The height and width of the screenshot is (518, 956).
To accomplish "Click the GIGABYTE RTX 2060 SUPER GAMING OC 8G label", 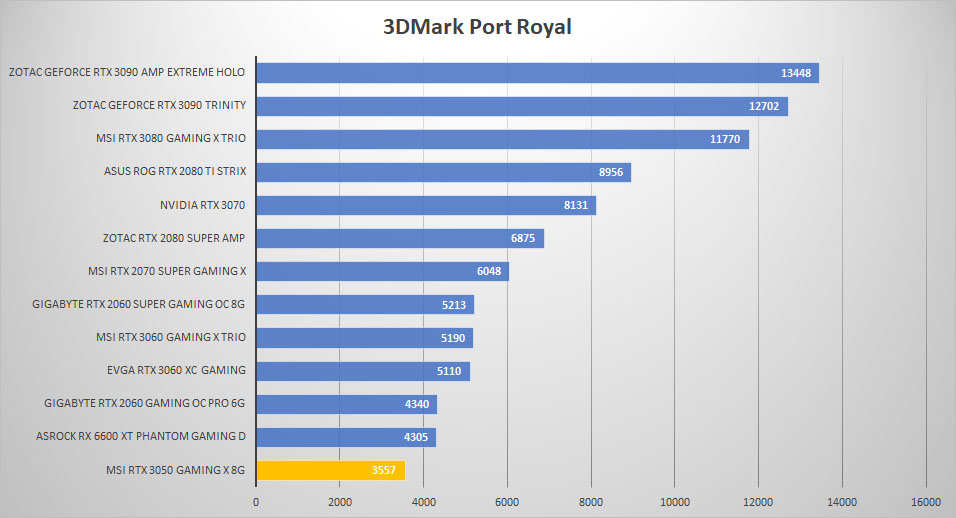I will pyautogui.click(x=138, y=303).
